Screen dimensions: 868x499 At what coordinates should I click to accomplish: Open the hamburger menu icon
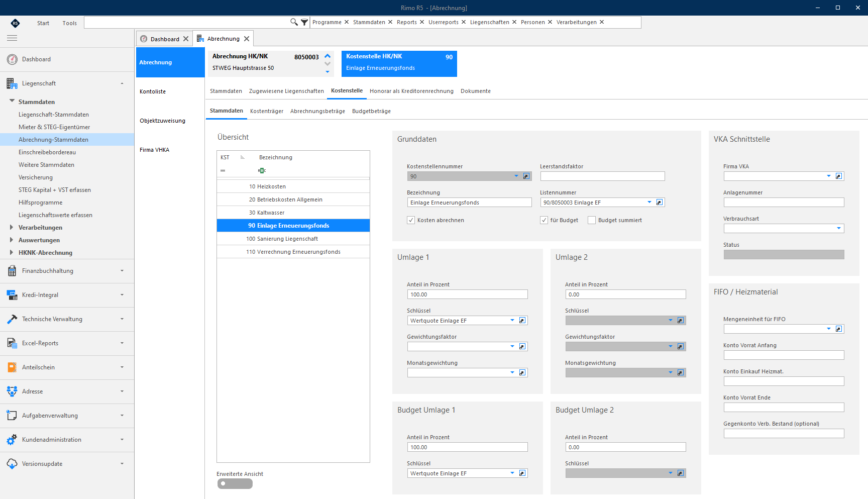(x=12, y=38)
